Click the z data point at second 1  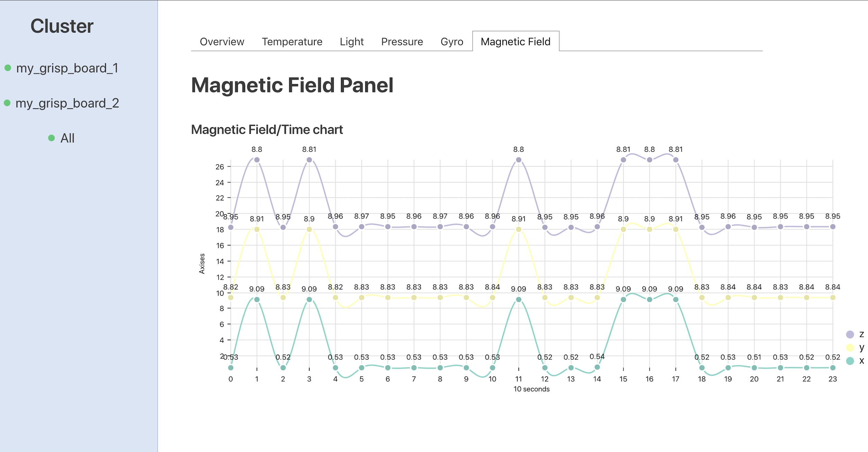(x=257, y=160)
